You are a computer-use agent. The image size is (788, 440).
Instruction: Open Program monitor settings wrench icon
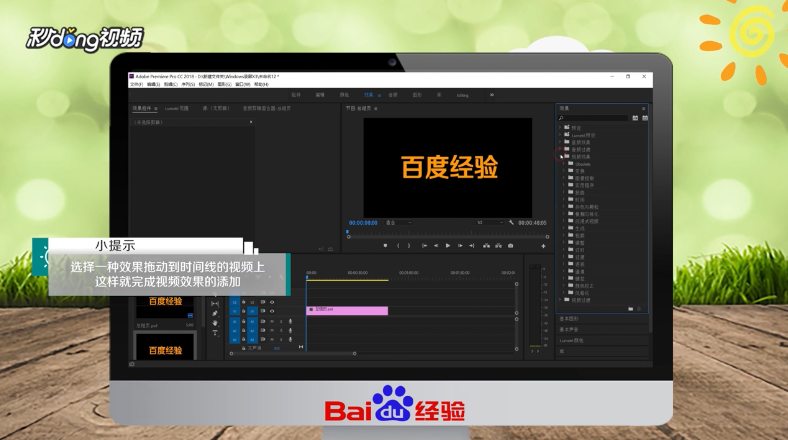pyautogui.click(x=511, y=223)
